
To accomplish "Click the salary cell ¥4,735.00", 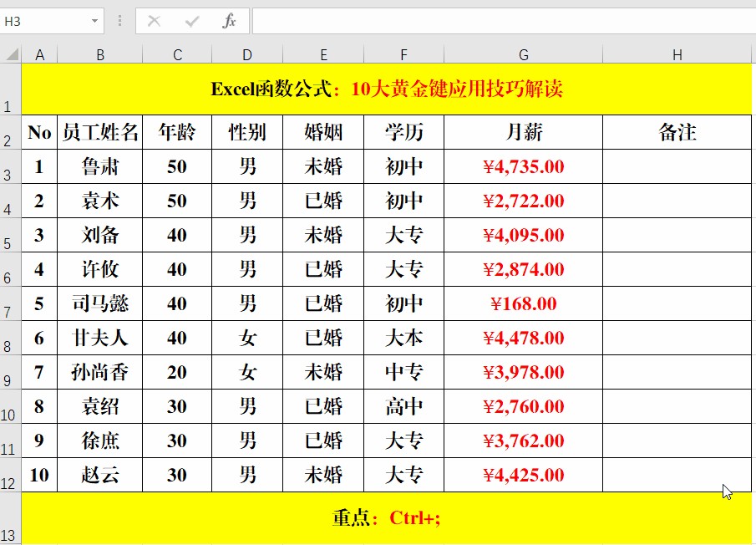I will [523, 166].
